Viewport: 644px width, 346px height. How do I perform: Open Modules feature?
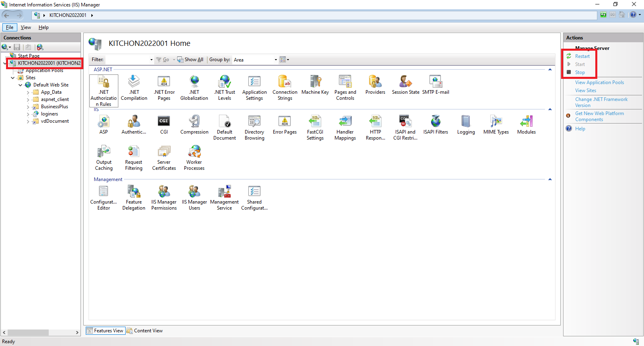(x=526, y=125)
